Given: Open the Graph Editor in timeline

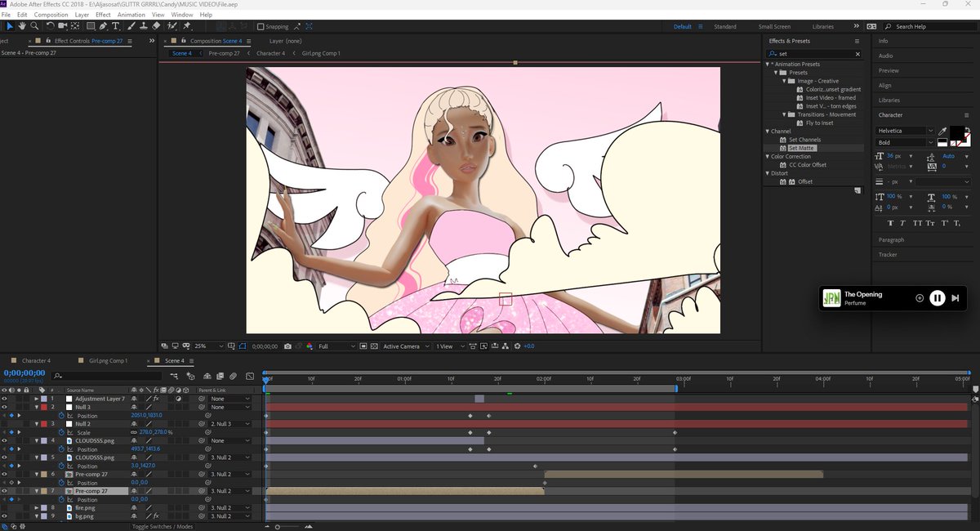Looking at the screenshot, I should pos(249,376).
